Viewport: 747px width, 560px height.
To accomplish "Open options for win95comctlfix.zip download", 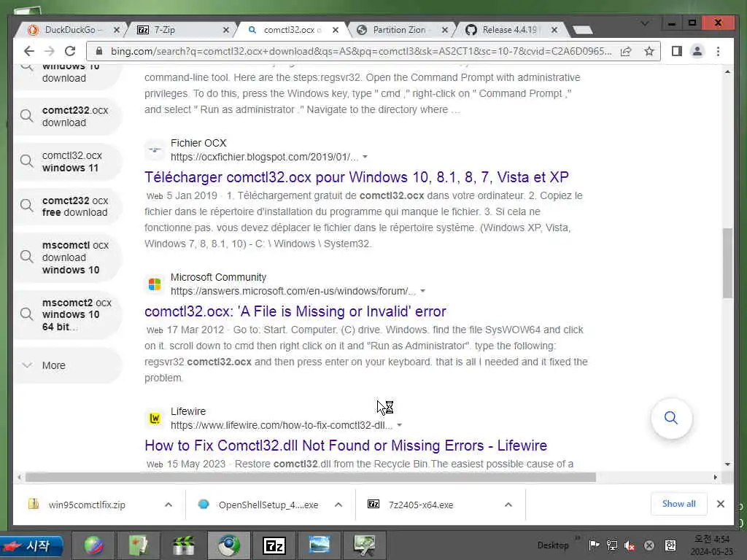I will [169, 505].
